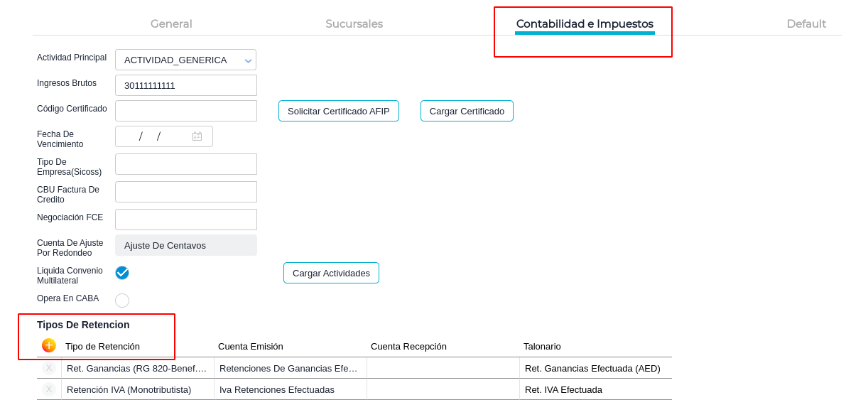Focus the Negociación FCE text box

pos(186,220)
